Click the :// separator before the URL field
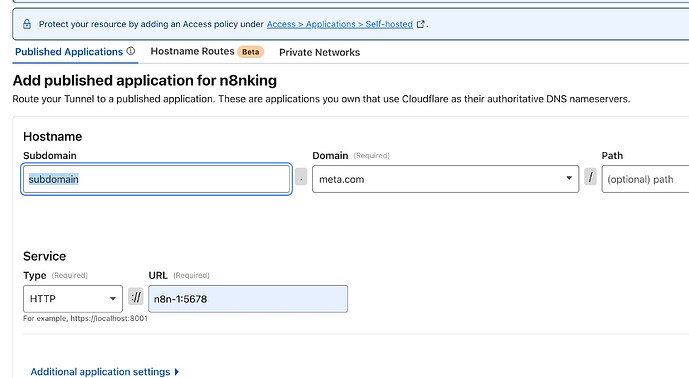The height and width of the screenshot is (378, 689). (136, 297)
